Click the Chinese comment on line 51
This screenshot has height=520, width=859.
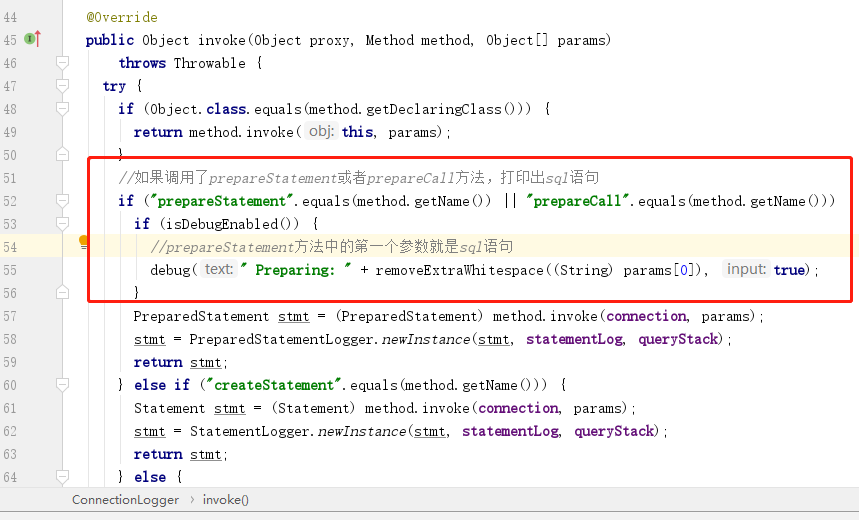tap(358, 178)
